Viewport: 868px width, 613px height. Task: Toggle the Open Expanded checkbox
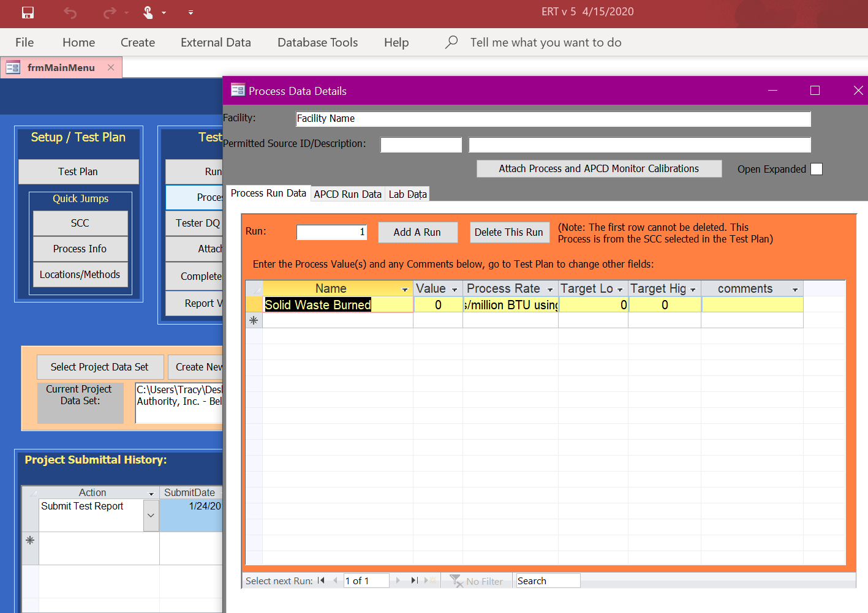point(817,169)
